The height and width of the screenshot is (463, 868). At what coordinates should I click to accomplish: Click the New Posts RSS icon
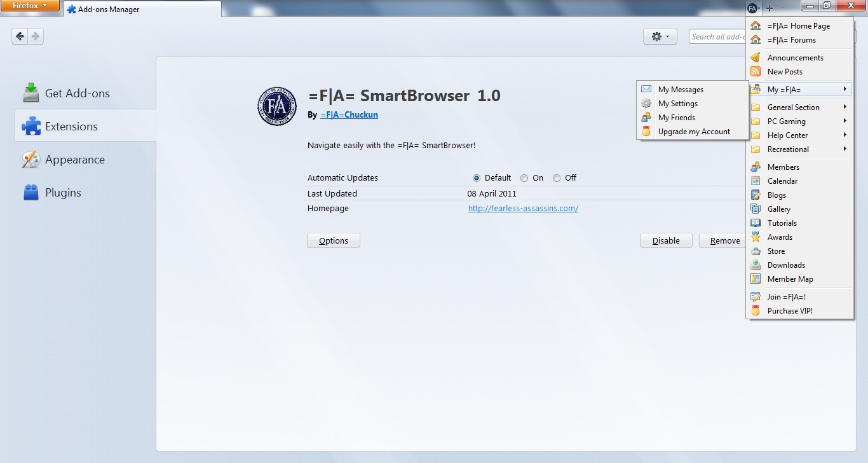756,72
